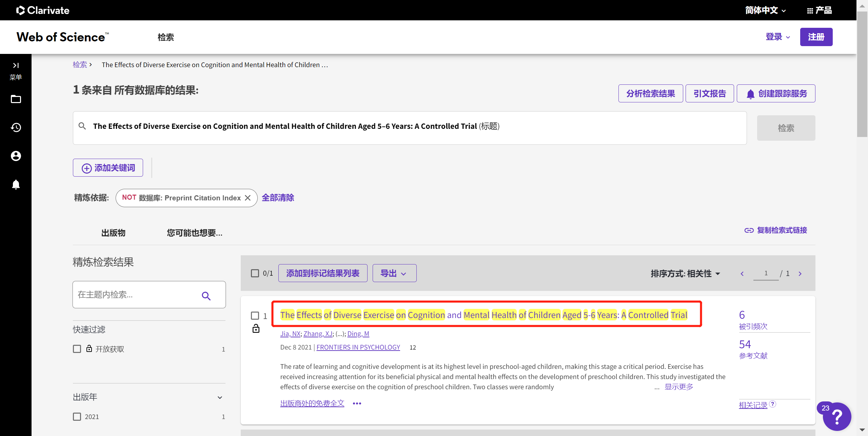Click the 引文报告 citation report button
868x436 pixels.
click(709, 94)
